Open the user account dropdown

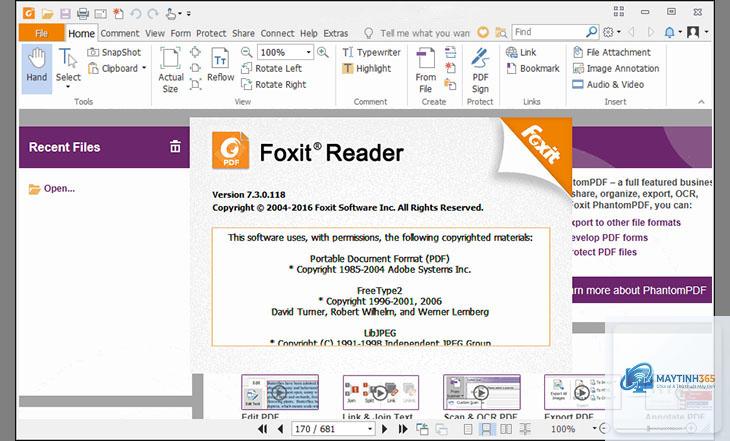(x=697, y=32)
